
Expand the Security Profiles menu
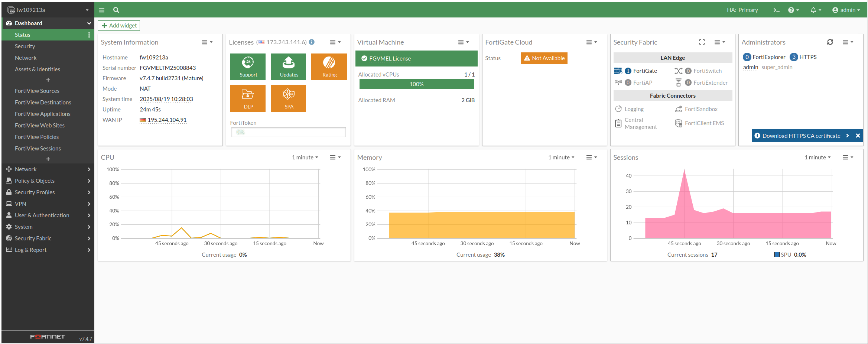tap(48, 192)
